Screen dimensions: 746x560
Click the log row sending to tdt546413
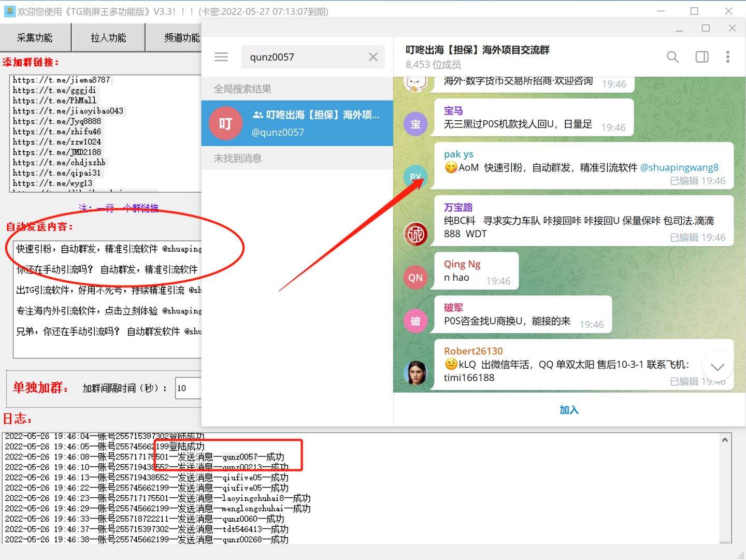point(147,529)
